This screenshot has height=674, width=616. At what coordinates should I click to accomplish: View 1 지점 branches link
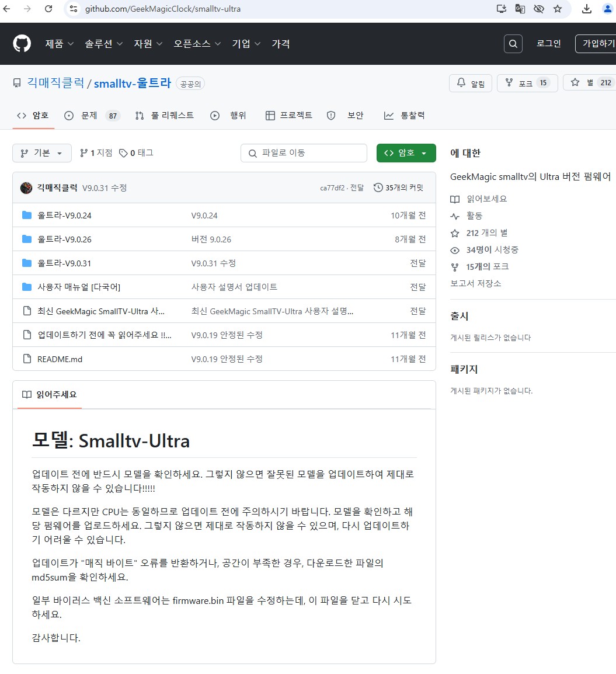tap(96, 153)
